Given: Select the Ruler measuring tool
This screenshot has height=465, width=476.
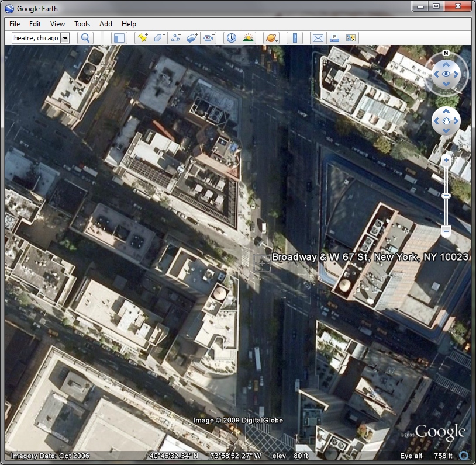Looking at the screenshot, I should (x=295, y=38).
